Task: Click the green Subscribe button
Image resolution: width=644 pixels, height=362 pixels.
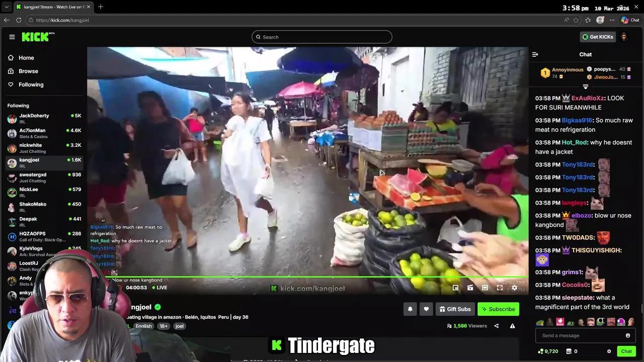Action: (x=498, y=309)
